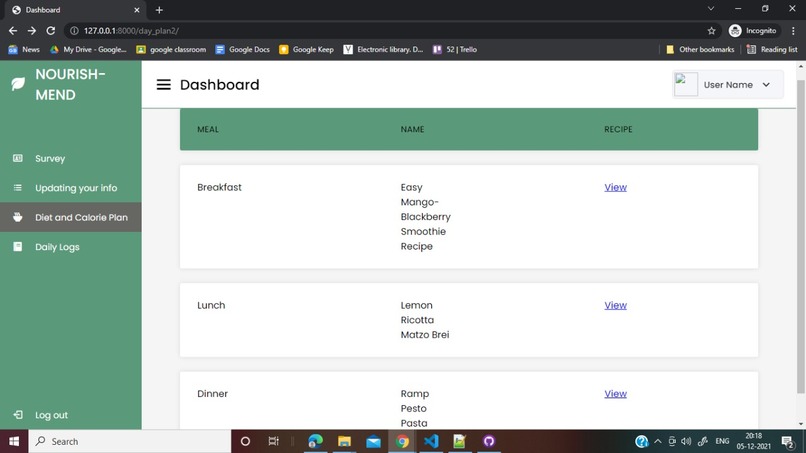
Task: Open Other bookmarks folder
Action: click(x=700, y=49)
